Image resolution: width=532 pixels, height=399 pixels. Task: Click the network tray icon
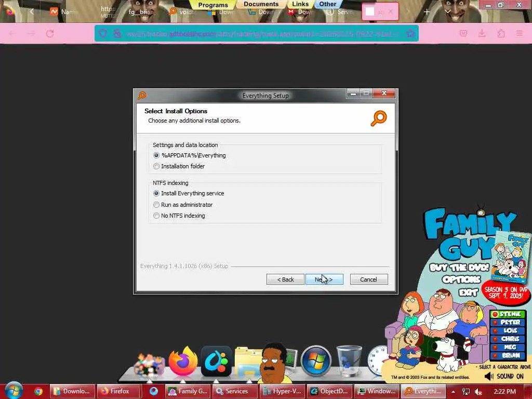466,392
